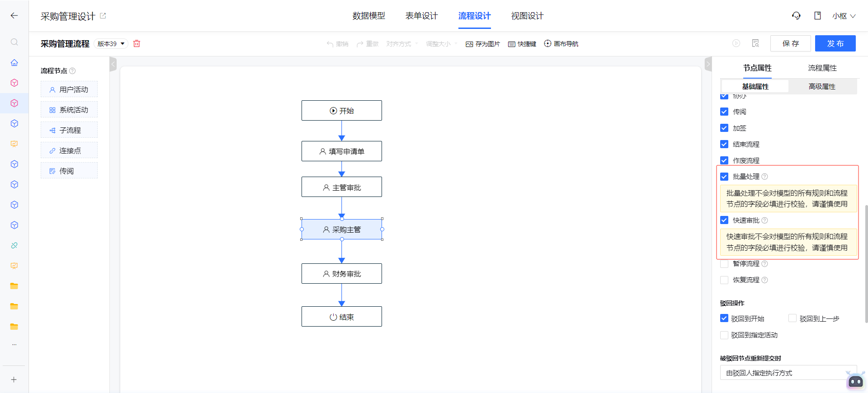Delete this flow version with trash icon
Viewport: 868px width, 393px height.
(x=137, y=43)
